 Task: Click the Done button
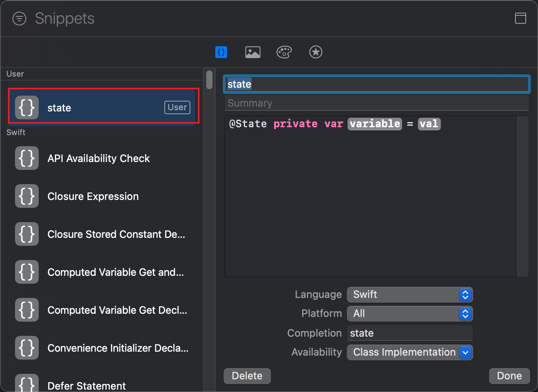pyautogui.click(x=509, y=376)
